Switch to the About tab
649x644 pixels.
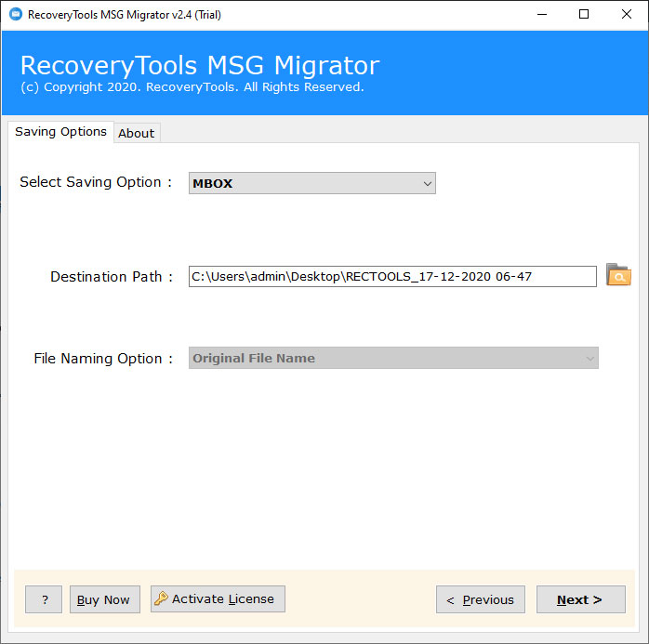point(136,133)
